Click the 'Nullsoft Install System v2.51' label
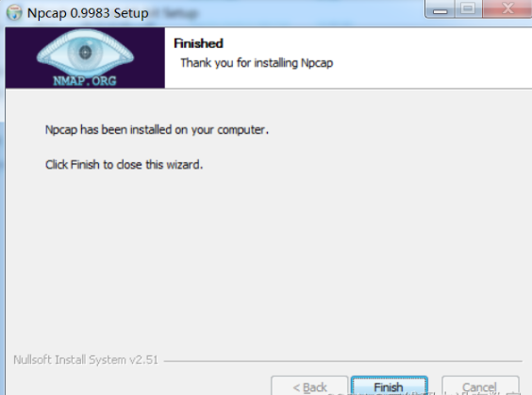 (x=86, y=360)
